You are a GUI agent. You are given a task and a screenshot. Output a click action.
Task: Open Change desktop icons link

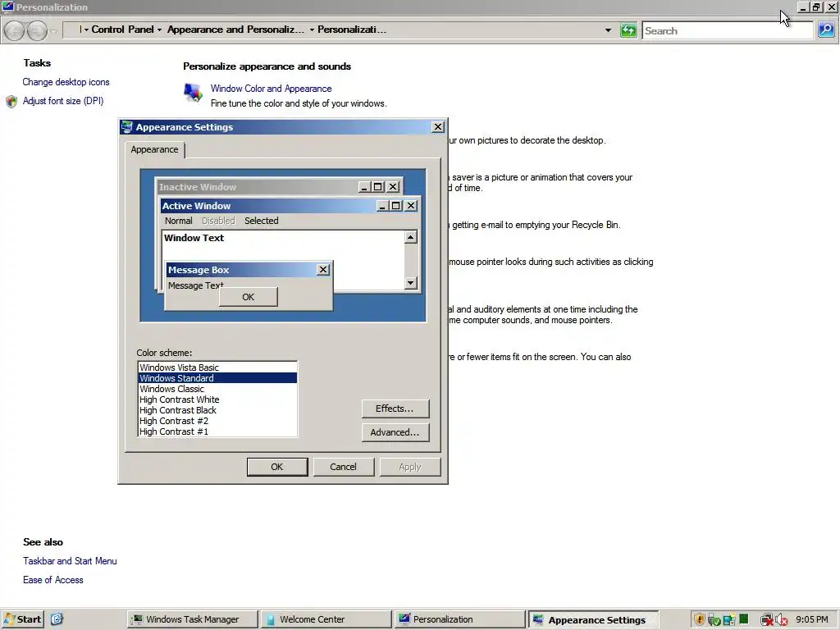(66, 82)
